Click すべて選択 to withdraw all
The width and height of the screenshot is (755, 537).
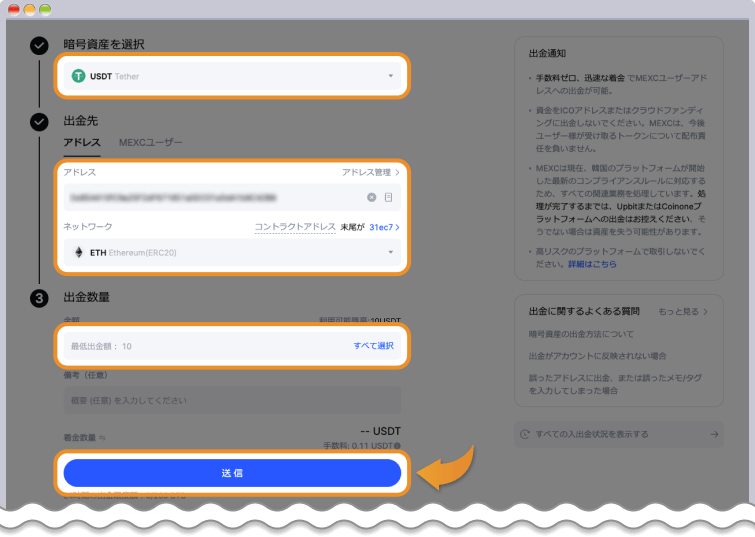(x=374, y=346)
